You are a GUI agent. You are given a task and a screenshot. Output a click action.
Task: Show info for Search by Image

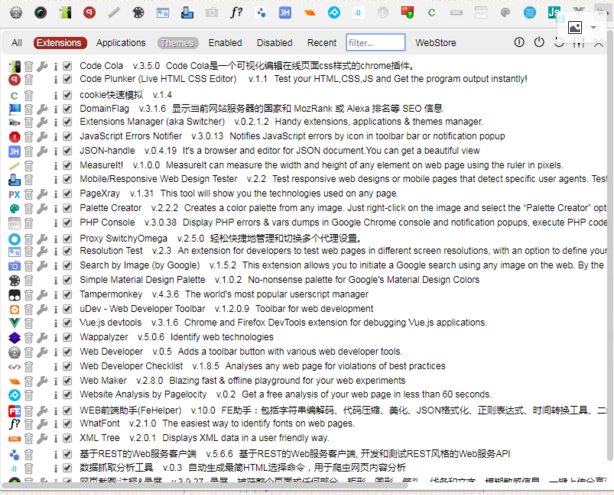point(56,266)
